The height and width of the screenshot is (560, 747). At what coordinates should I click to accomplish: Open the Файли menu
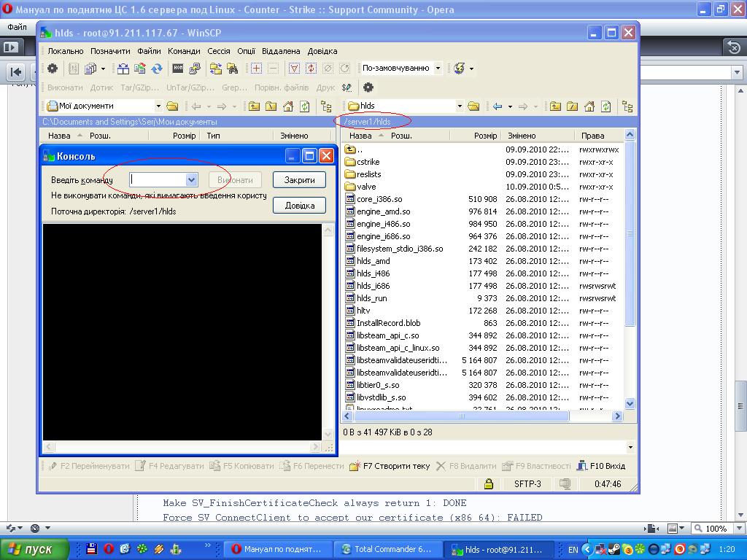click(149, 51)
